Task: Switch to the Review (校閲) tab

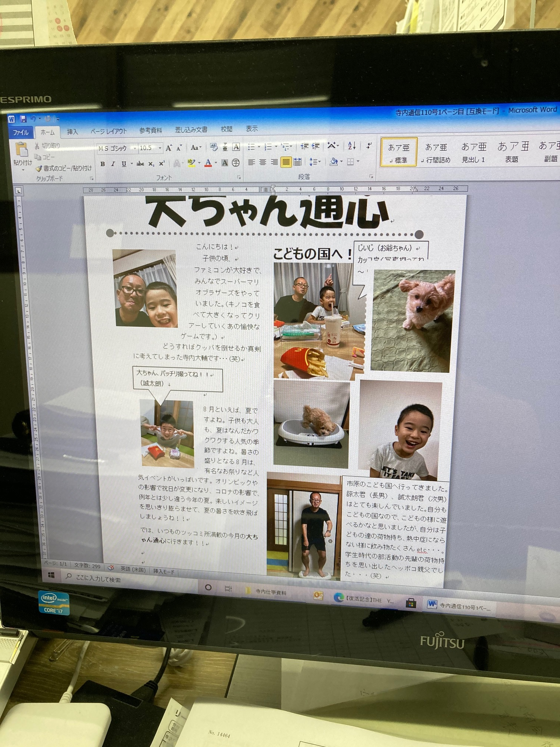Action: (226, 129)
